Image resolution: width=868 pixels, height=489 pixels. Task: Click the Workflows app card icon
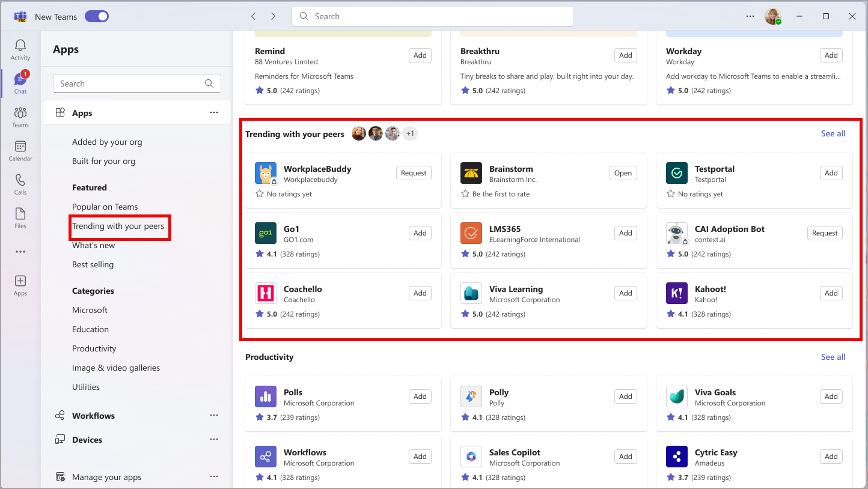tap(266, 457)
